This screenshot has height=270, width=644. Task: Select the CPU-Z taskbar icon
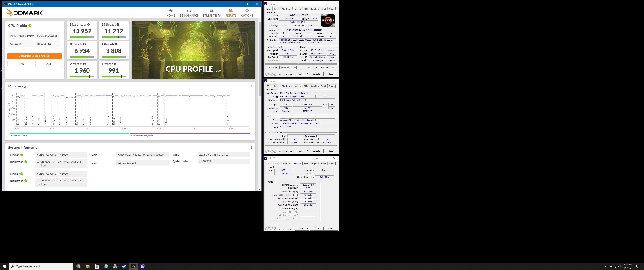pyautogui.click(x=142, y=266)
